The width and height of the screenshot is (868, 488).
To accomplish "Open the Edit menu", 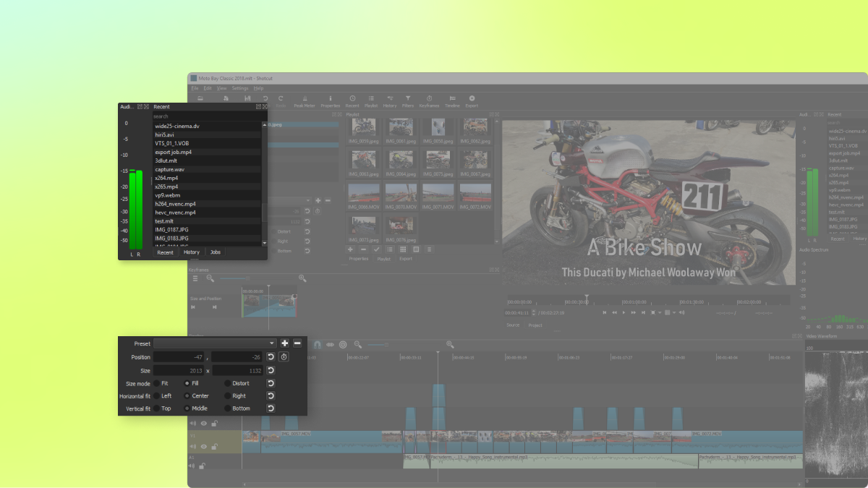I will [x=207, y=88].
